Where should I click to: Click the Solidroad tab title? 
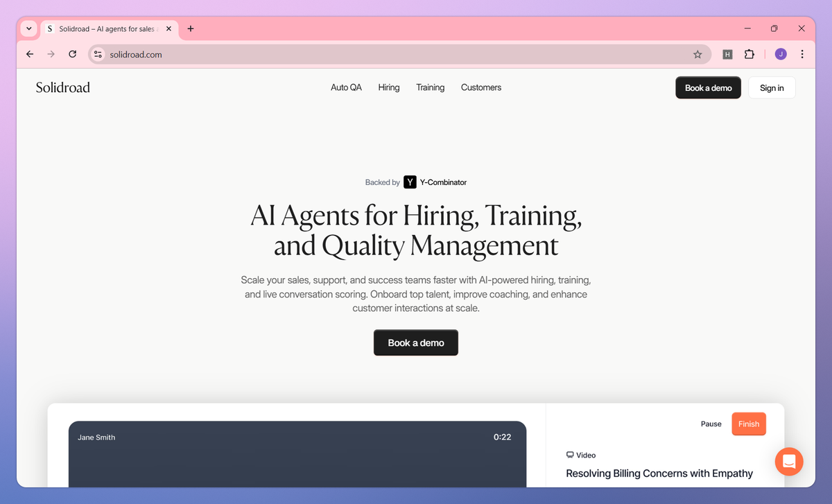(x=109, y=29)
